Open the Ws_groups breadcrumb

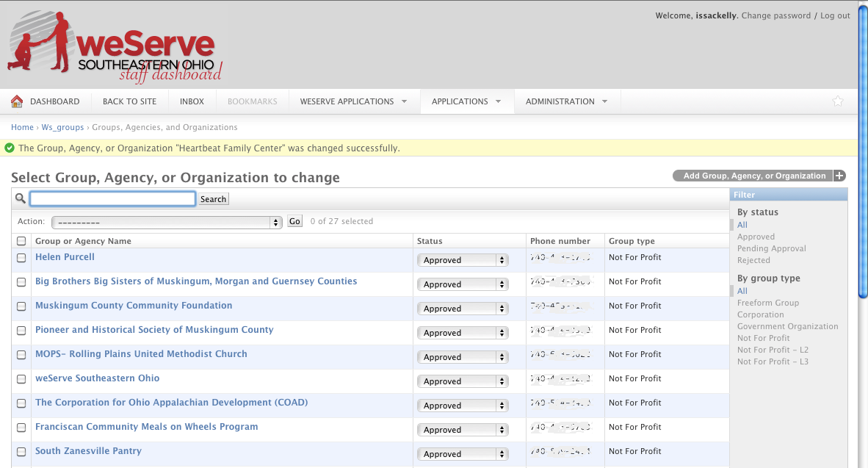[62, 127]
